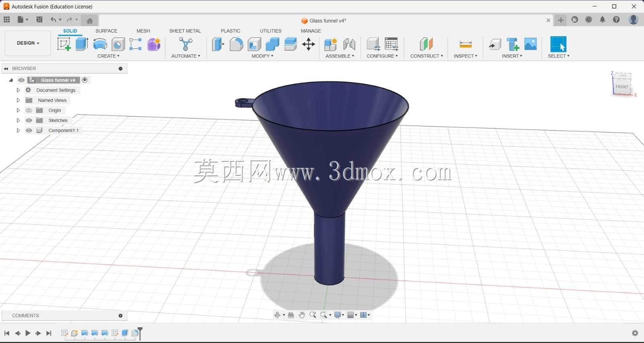Image resolution: width=644 pixels, height=343 pixels.
Task: Open the Automate tool icon
Action: tap(186, 44)
